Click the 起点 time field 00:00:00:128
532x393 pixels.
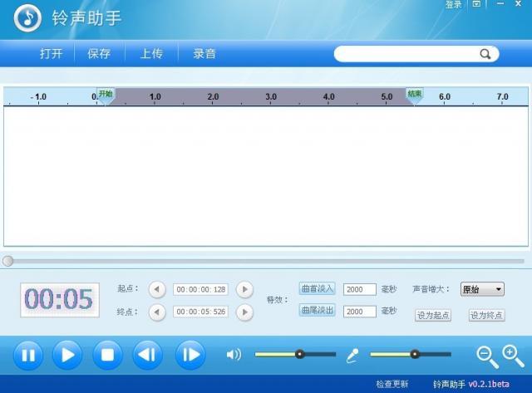point(200,290)
